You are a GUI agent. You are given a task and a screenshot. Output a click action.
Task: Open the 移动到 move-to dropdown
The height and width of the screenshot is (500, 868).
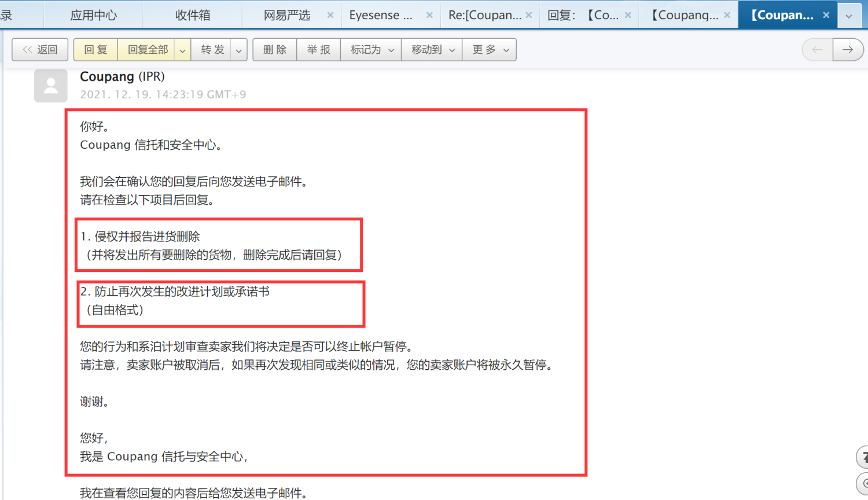coord(453,50)
